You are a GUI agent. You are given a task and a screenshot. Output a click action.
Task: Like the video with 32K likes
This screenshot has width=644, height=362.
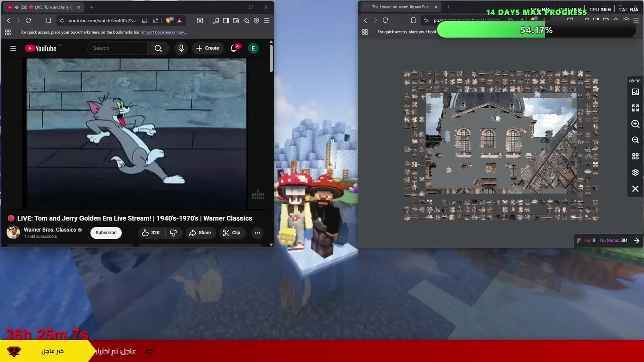pyautogui.click(x=150, y=233)
